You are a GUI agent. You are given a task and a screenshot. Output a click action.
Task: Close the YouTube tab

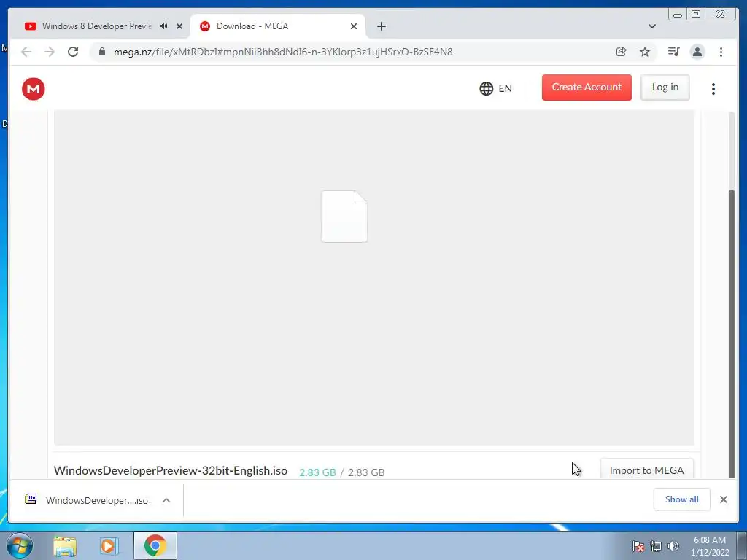point(179,26)
